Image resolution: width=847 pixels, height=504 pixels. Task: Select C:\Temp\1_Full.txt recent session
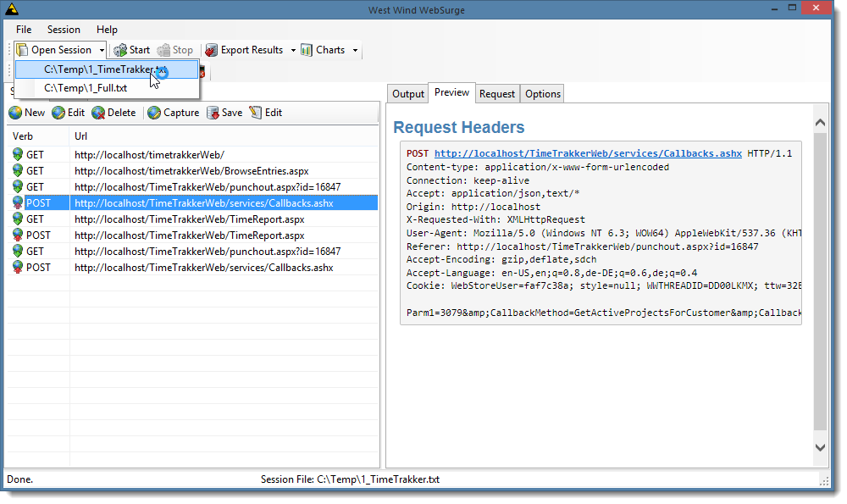point(107,87)
